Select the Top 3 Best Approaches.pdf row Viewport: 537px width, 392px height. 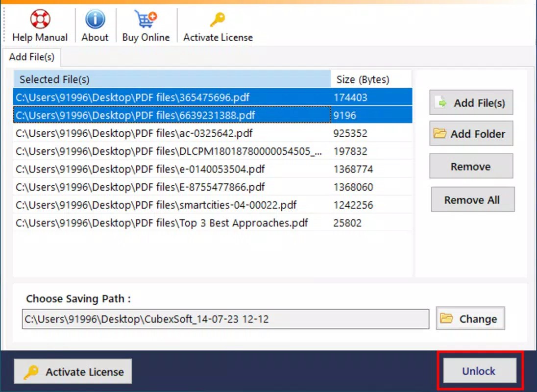[x=213, y=223]
